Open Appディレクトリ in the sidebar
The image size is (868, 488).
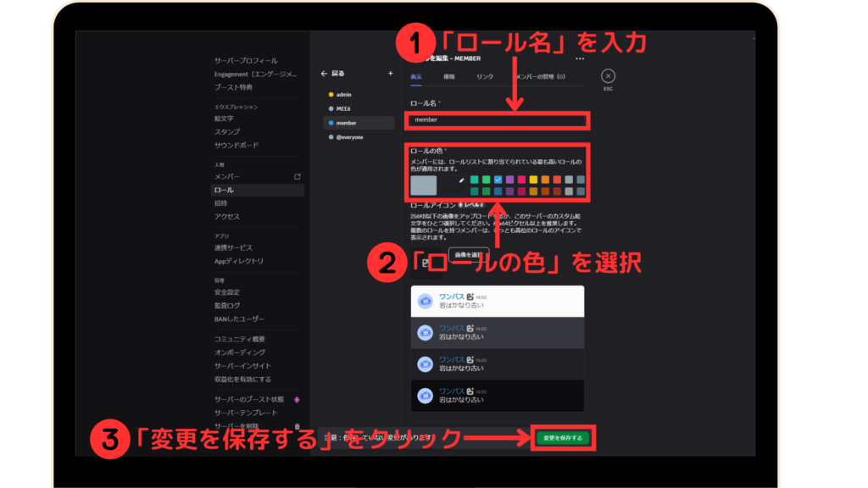[x=238, y=261]
